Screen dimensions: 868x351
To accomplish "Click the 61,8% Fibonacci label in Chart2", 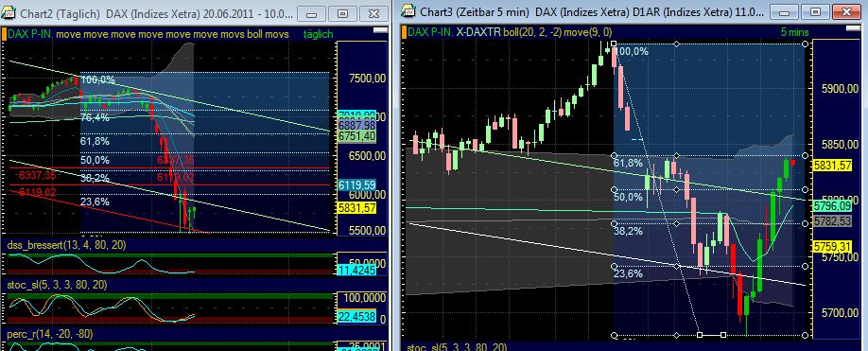I will (95, 141).
